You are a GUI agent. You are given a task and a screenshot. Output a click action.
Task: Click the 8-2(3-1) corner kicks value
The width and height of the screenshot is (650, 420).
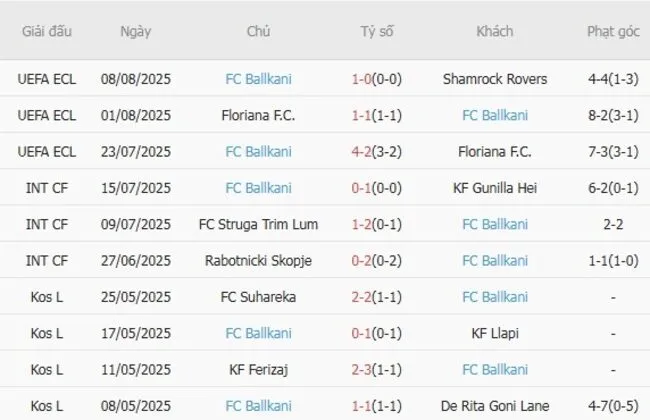tap(613, 115)
